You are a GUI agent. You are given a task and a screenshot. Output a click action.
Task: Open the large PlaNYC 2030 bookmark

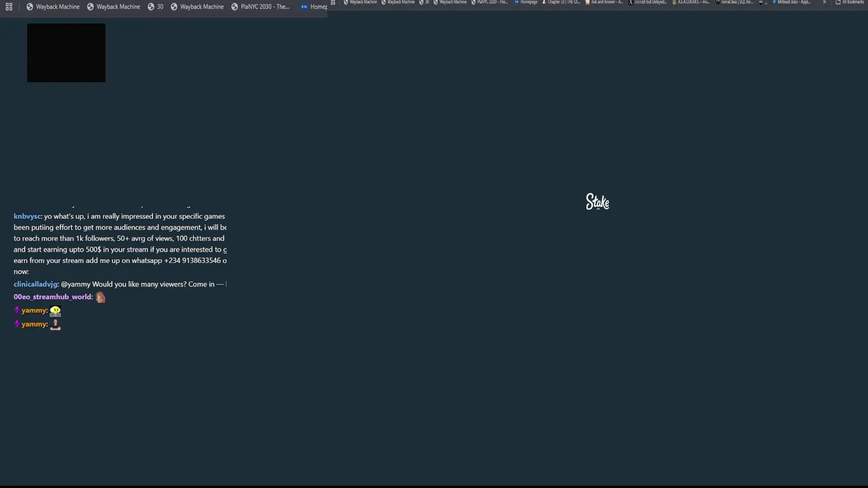[x=260, y=7]
